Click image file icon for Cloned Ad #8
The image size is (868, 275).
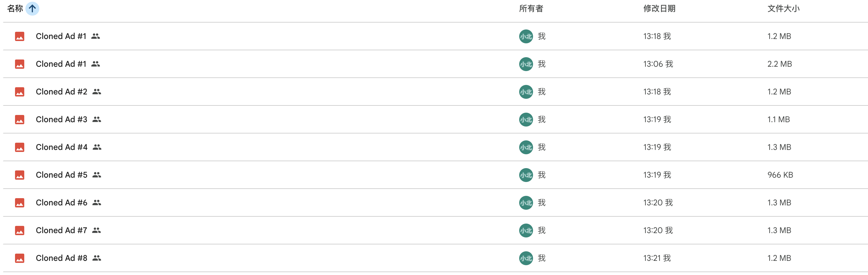20,258
